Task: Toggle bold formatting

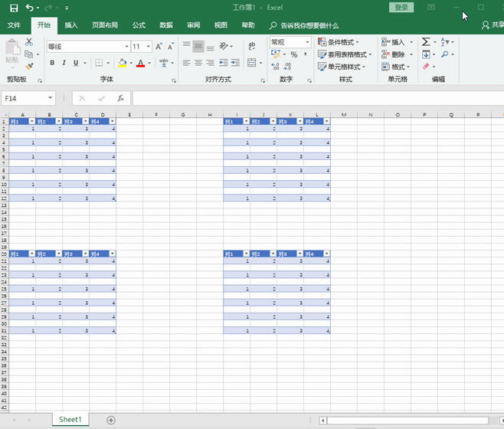Action: click(52, 63)
